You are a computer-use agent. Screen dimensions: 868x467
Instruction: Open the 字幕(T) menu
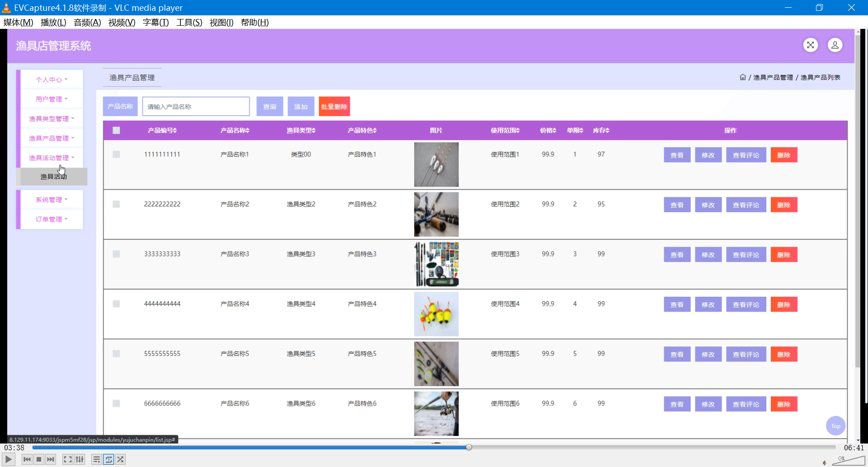[156, 23]
